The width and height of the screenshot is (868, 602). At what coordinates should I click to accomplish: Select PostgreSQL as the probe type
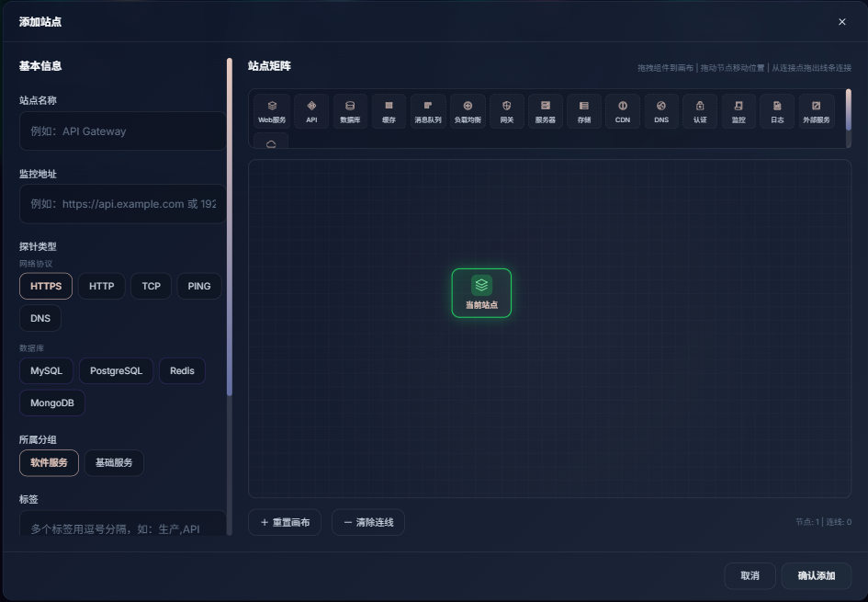coord(116,370)
